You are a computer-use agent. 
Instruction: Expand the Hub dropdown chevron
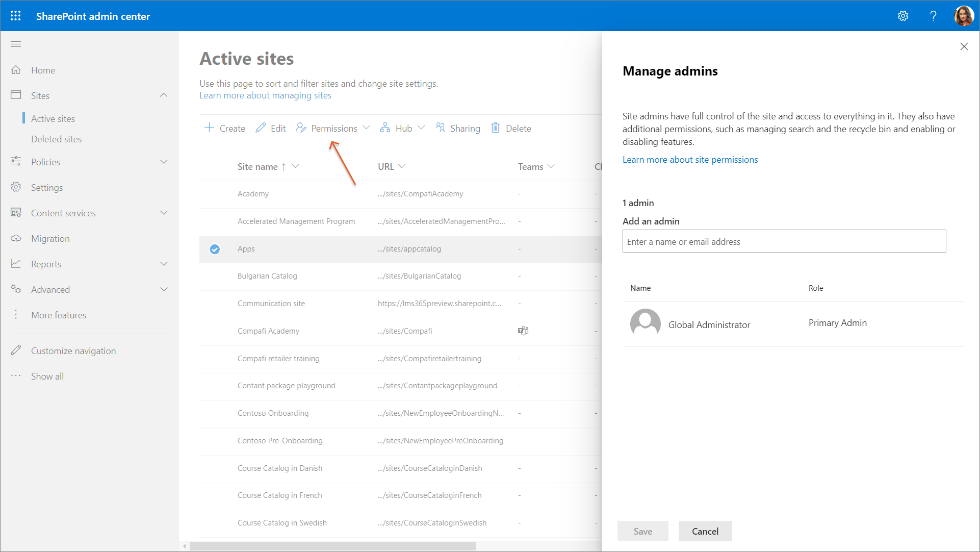(x=421, y=128)
